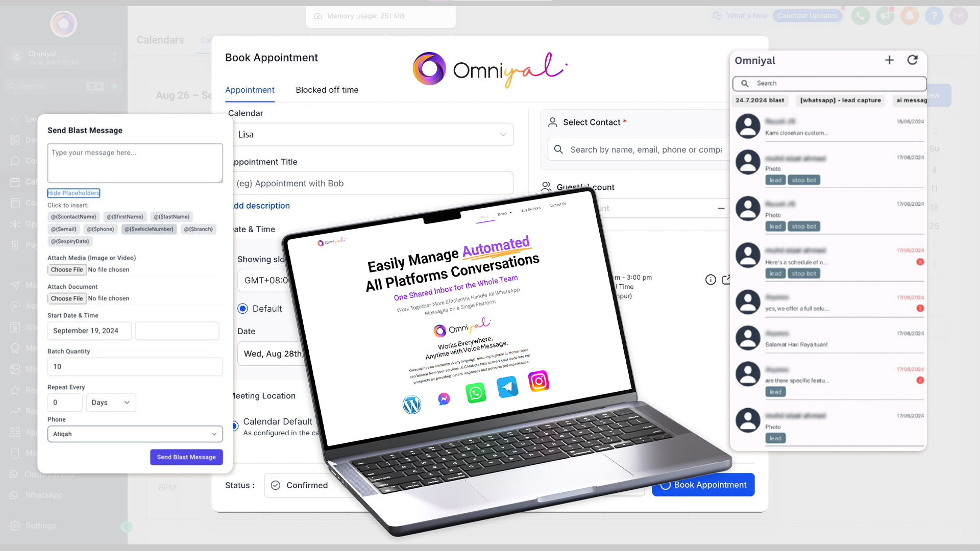Click Send Blast Message button
This screenshot has height=551, width=980.
(x=186, y=457)
